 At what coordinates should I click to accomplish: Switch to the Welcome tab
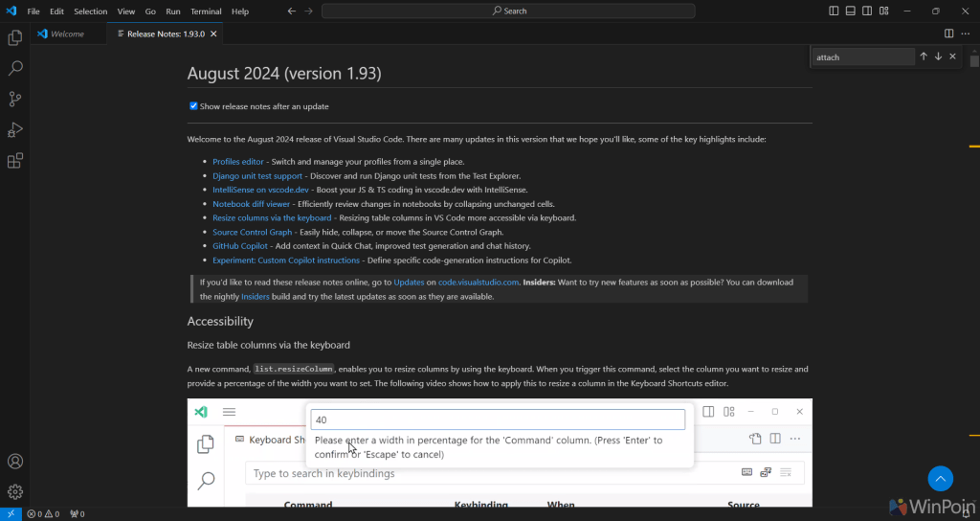pyautogui.click(x=68, y=34)
